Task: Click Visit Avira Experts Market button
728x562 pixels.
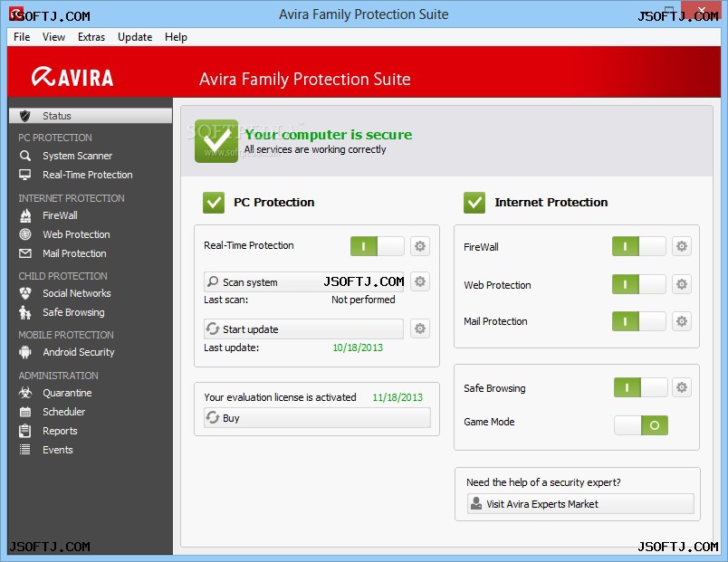Action: click(x=580, y=503)
